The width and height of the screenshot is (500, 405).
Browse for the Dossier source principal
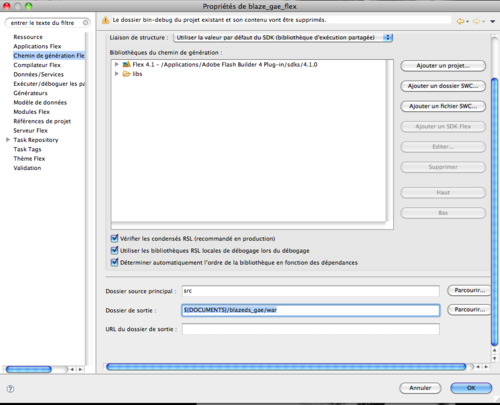(469, 290)
